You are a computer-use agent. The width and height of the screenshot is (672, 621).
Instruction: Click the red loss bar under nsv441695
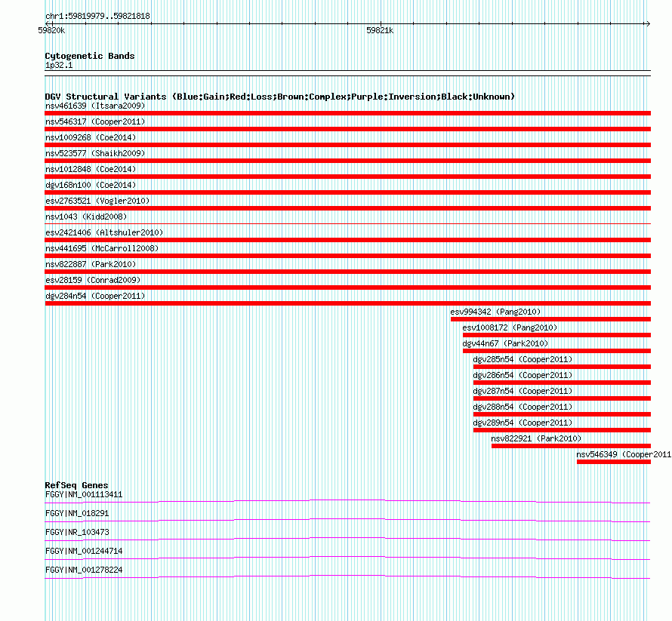point(347,256)
